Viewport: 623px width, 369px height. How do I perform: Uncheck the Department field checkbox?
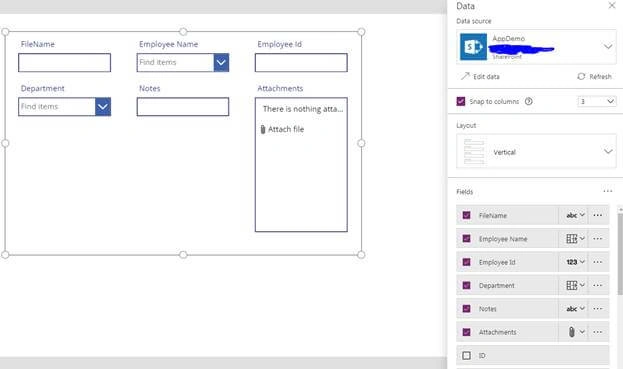coord(466,285)
